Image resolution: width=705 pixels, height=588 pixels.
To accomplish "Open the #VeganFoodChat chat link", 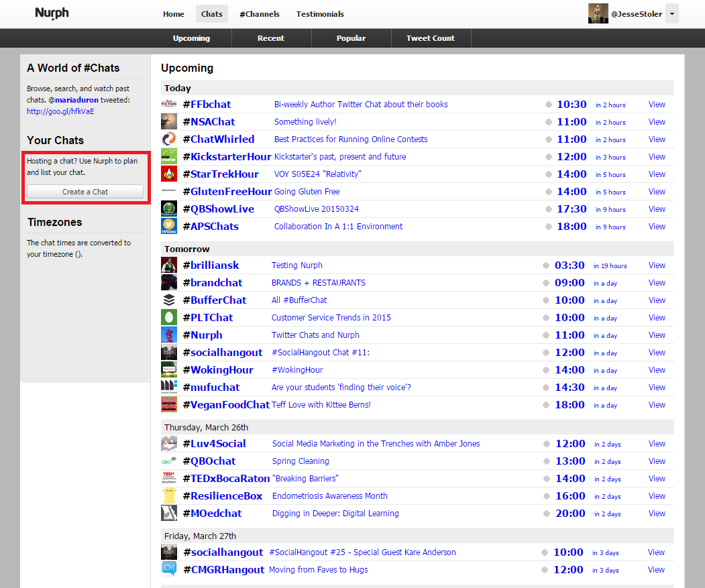I will [x=226, y=405].
